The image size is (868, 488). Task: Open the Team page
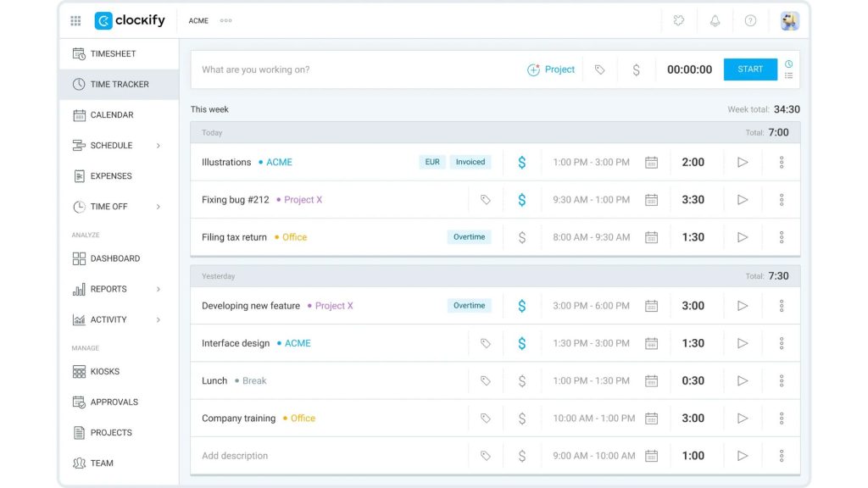click(119, 463)
